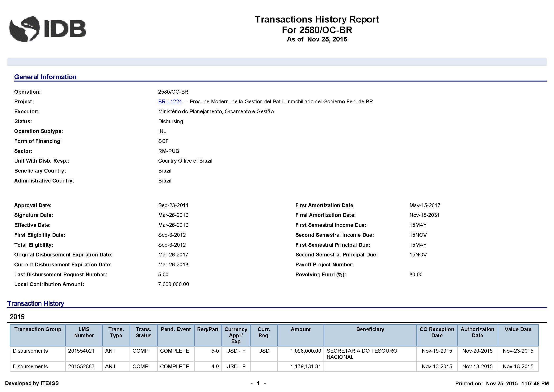Select the disbursement row for LMS 201552883
The height and width of the screenshot is (392, 554).
pos(169,366)
